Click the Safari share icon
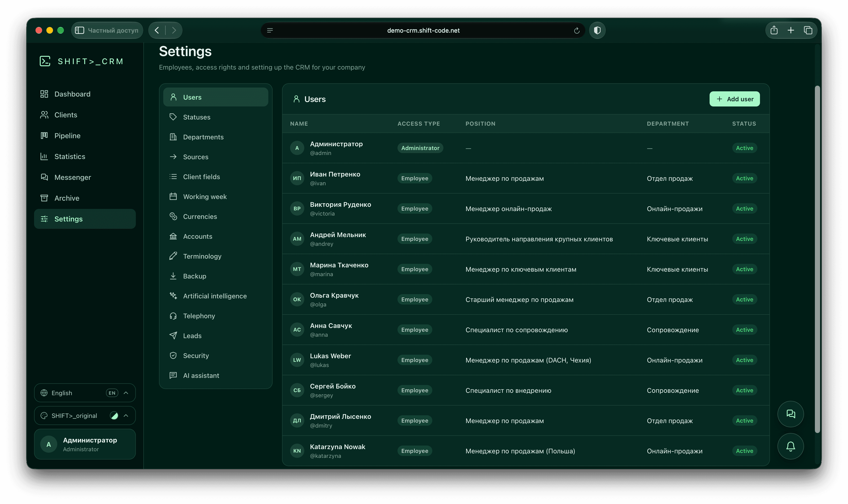The image size is (848, 504). [x=774, y=30]
